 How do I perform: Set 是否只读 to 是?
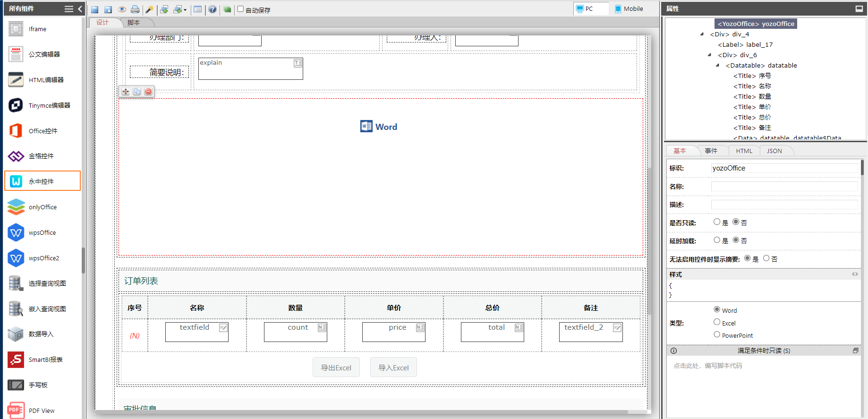click(x=717, y=222)
